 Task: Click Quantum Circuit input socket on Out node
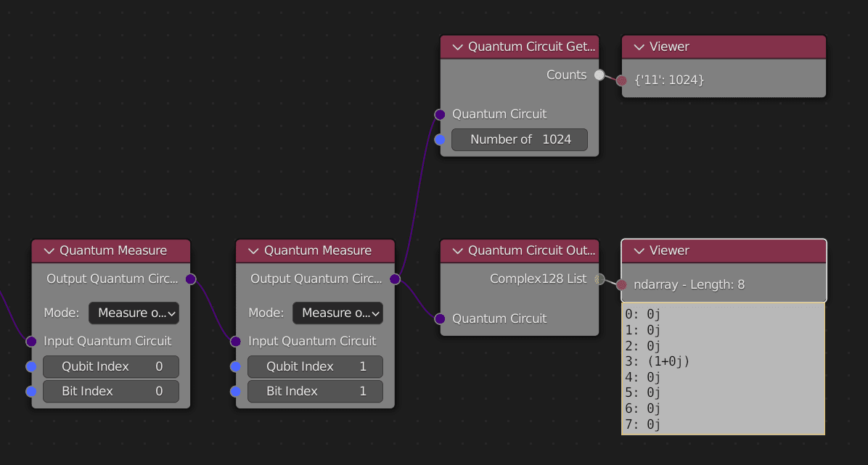pyautogui.click(x=440, y=319)
